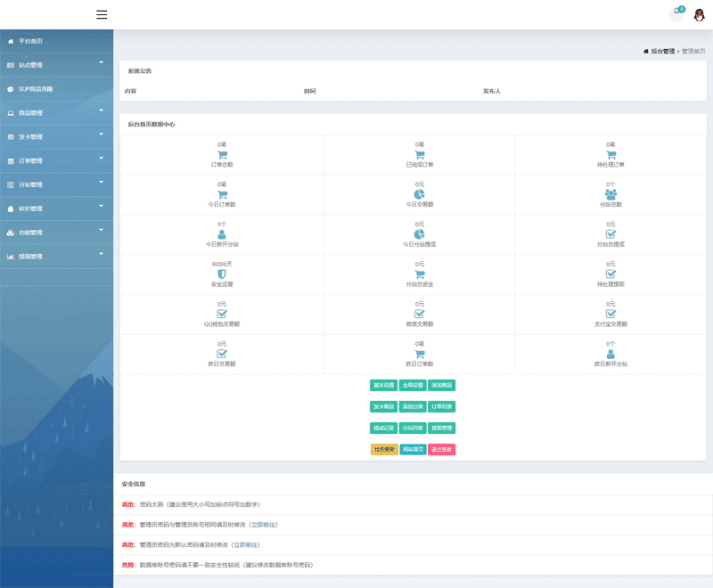Image resolution: width=713 pixels, height=588 pixels.
Task: Expand the 提现管理 sidebar arrow
Action: point(101,254)
